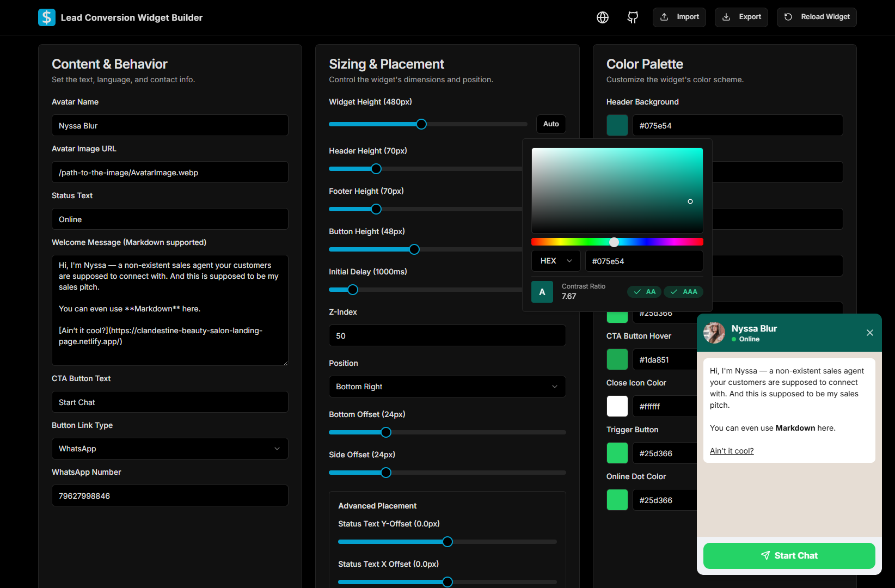Click the Bottom Offset slider handle

coord(386,432)
